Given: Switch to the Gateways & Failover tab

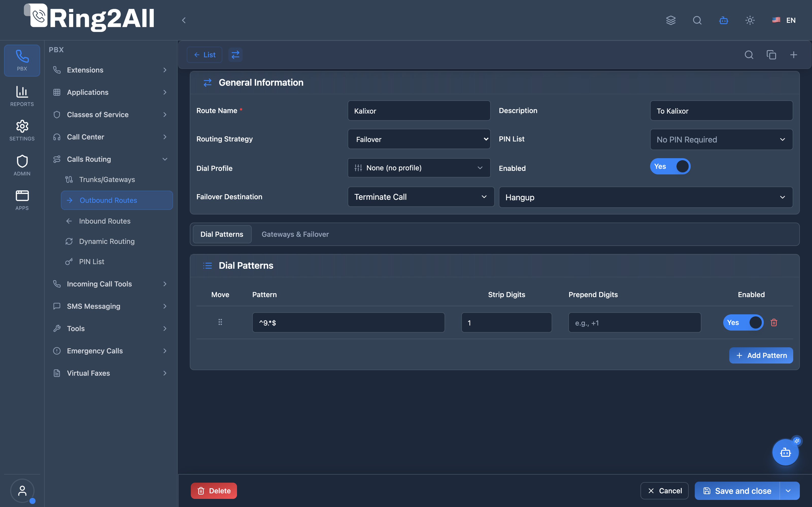Looking at the screenshot, I should click(295, 234).
